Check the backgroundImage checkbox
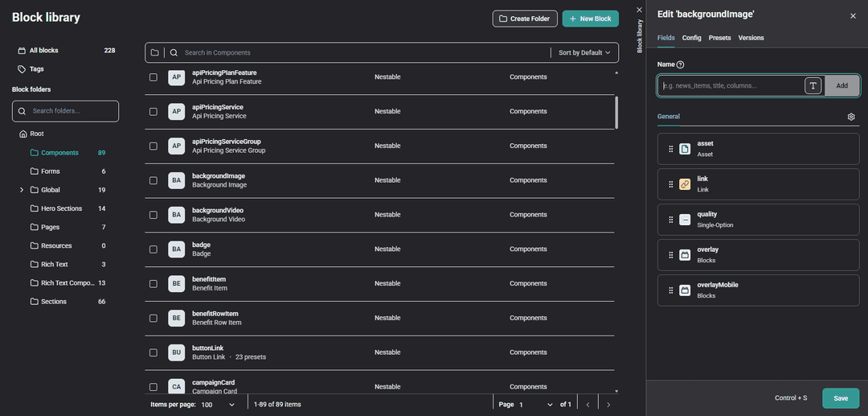 click(154, 180)
